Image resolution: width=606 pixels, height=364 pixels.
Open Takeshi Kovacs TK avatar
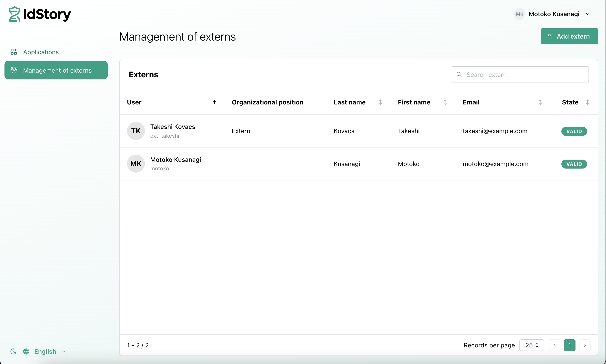[136, 131]
